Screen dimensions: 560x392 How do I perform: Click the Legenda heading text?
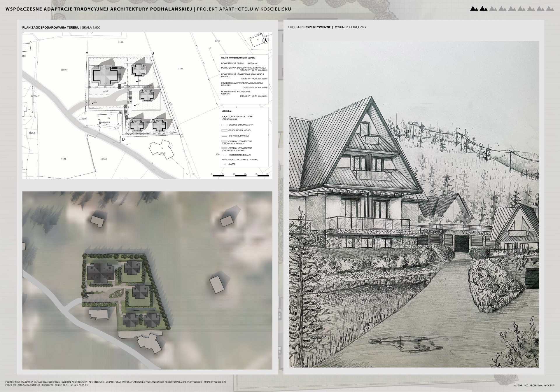point(226,111)
